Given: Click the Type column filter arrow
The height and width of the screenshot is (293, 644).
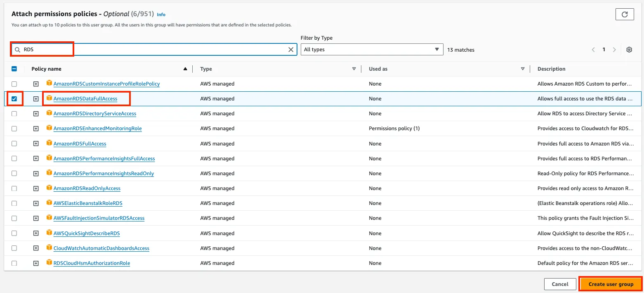Looking at the screenshot, I should tap(354, 69).
